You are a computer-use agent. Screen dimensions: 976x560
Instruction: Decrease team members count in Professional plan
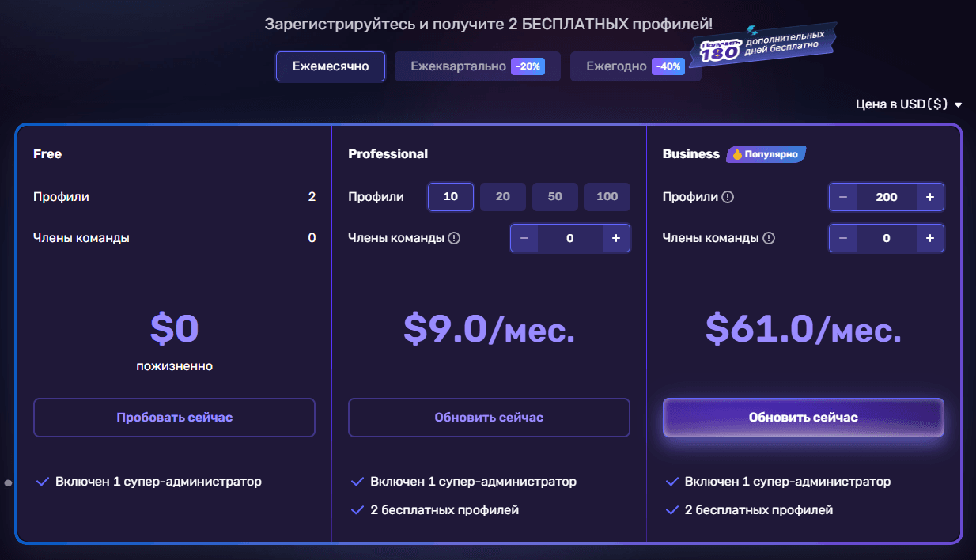coord(524,237)
